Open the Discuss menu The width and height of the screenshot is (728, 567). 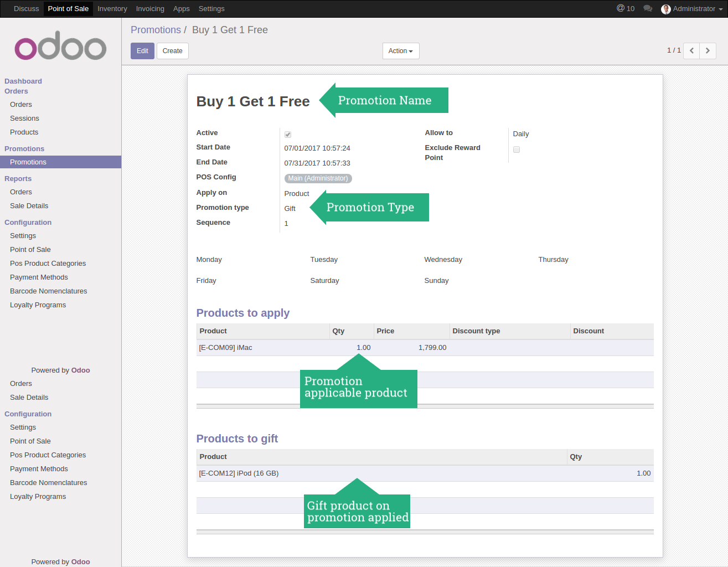click(x=27, y=9)
